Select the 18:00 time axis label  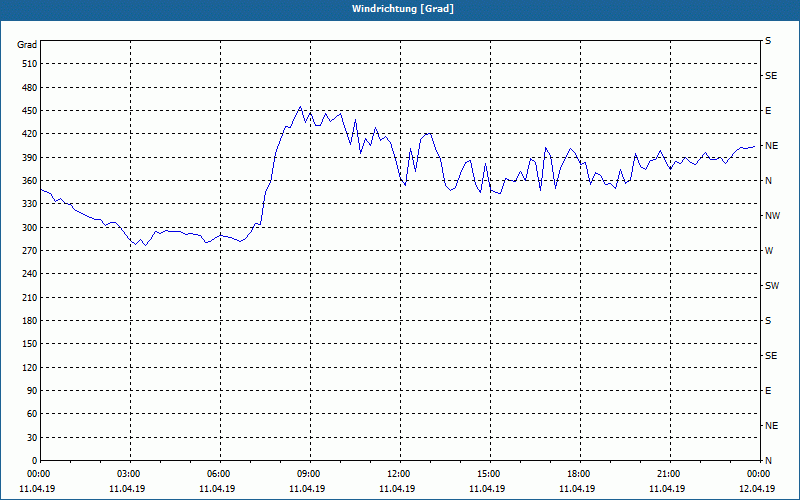click(581, 474)
